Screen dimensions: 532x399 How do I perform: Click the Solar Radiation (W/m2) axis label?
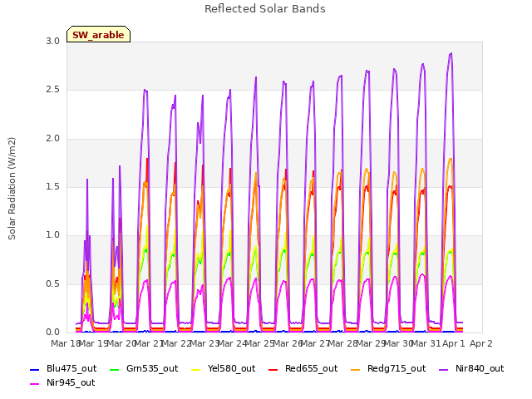coord(12,189)
